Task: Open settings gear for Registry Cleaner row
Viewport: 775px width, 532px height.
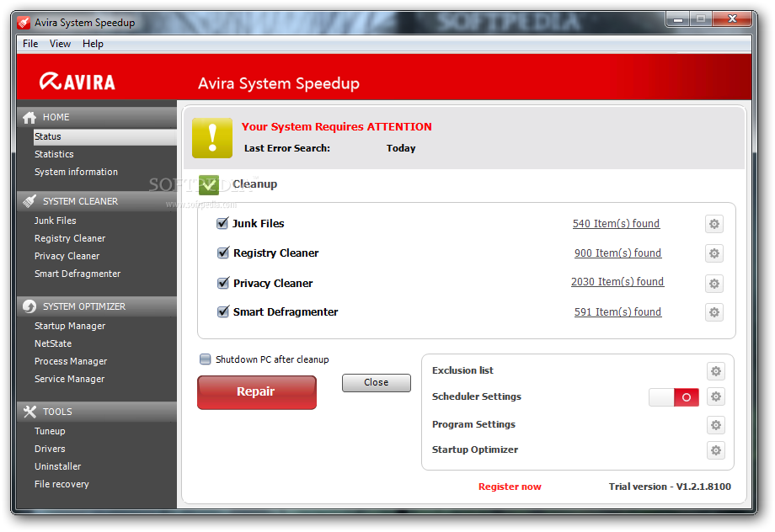Action: (714, 253)
